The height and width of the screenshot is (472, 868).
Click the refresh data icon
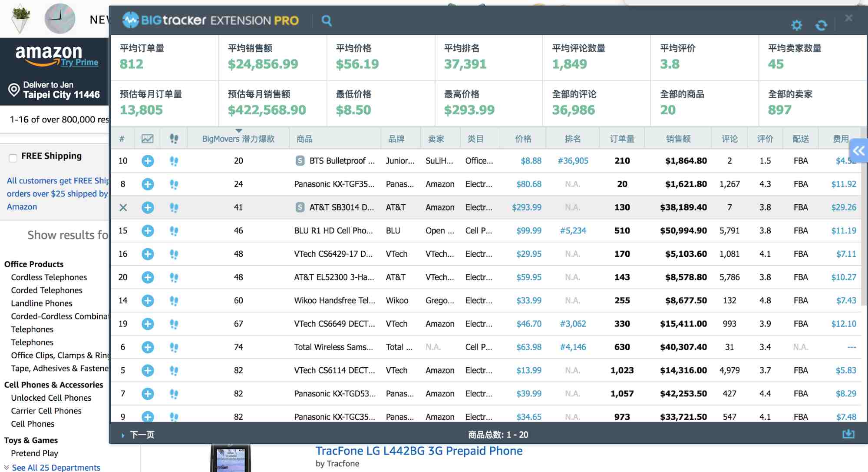(821, 26)
